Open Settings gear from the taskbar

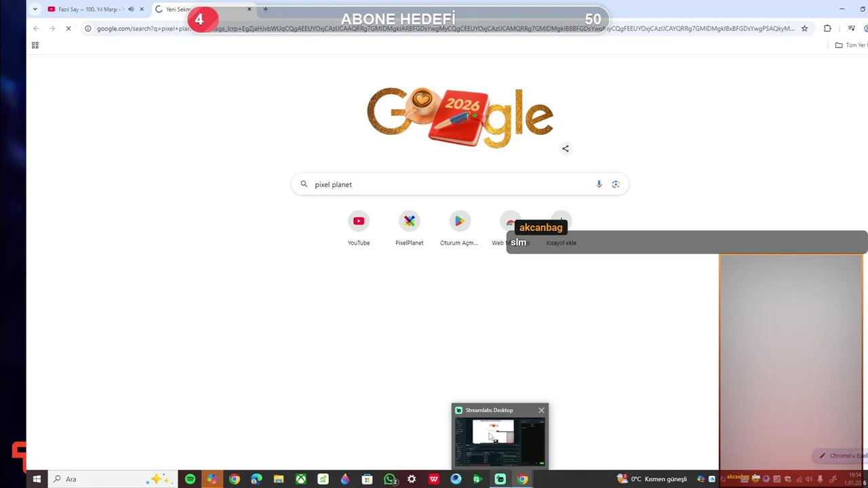[x=412, y=479]
